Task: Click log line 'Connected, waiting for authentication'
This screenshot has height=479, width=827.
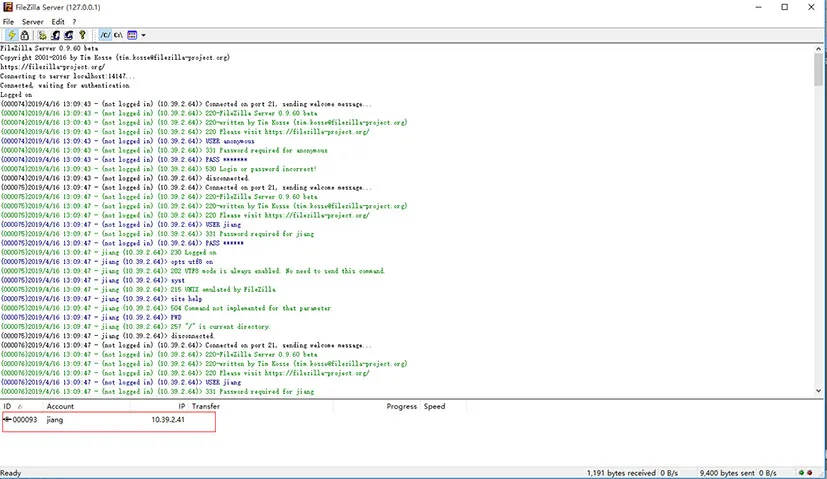Action: tap(65, 85)
